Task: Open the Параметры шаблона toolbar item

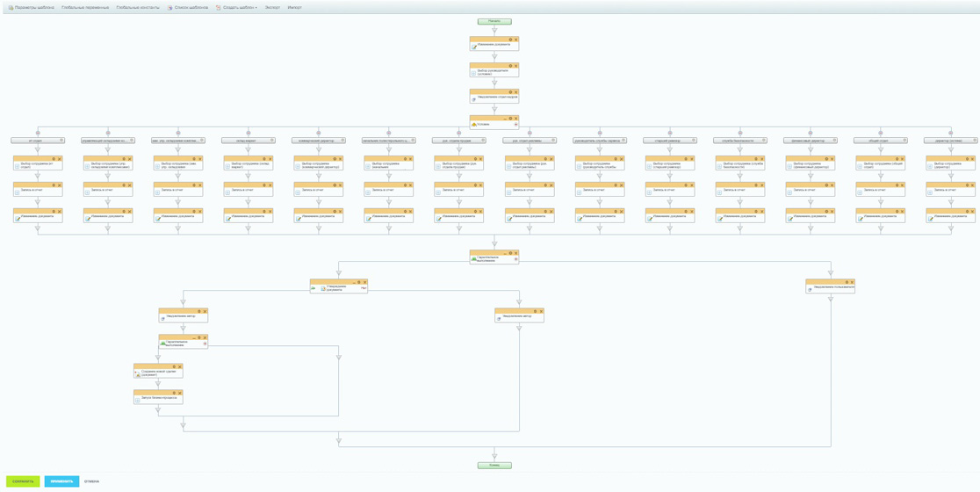Action: click(32, 8)
